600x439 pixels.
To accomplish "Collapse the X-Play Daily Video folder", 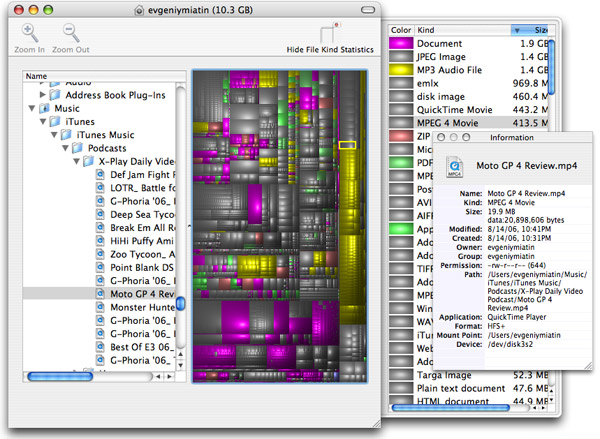I will [75, 160].
